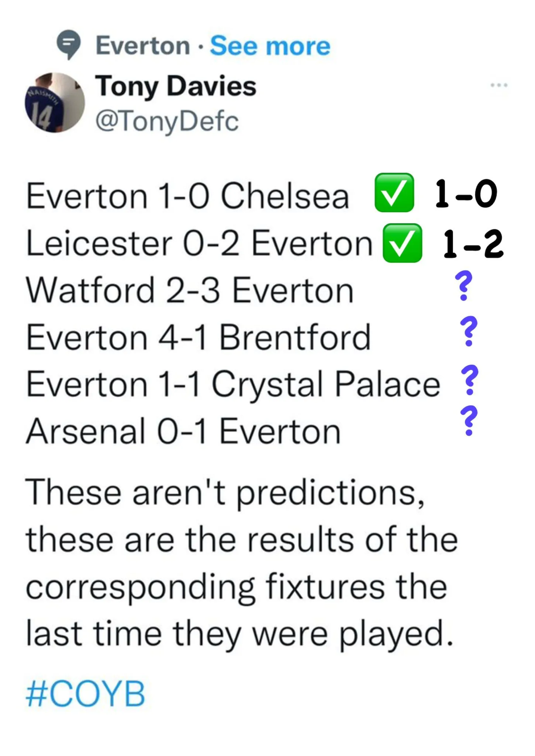Click the #COYB hashtag
The height and width of the screenshot is (756, 535).
85,694
